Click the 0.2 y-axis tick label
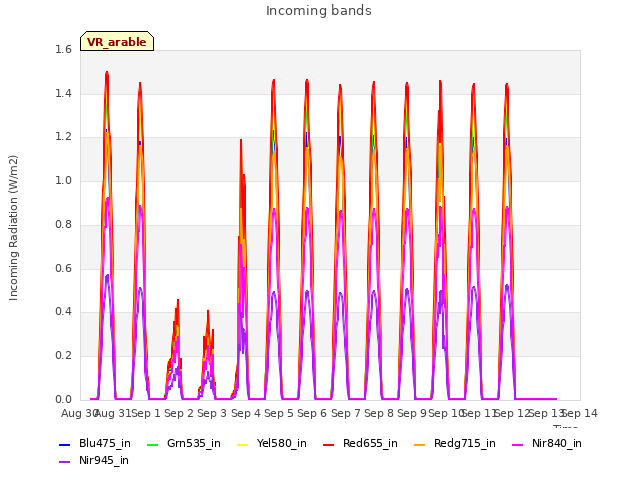The width and height of the screenshot is (640, 480). (x=63, y=356)
